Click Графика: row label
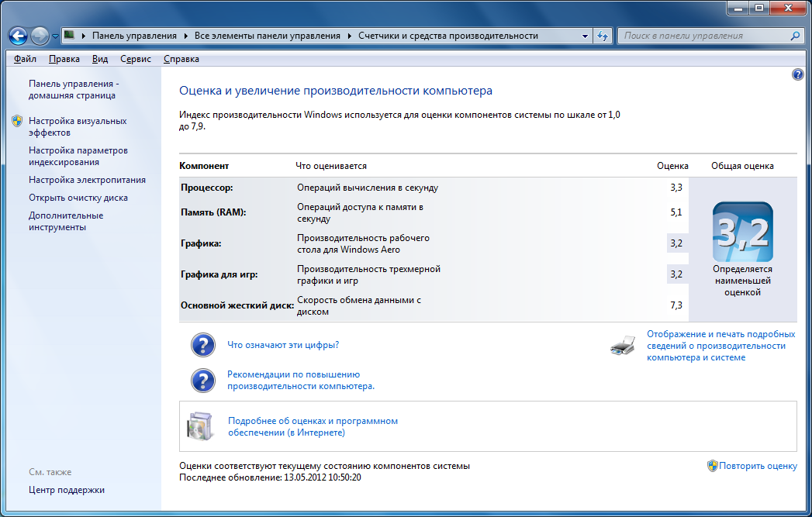This screenshot has height=517, width=812. (201, 243)
